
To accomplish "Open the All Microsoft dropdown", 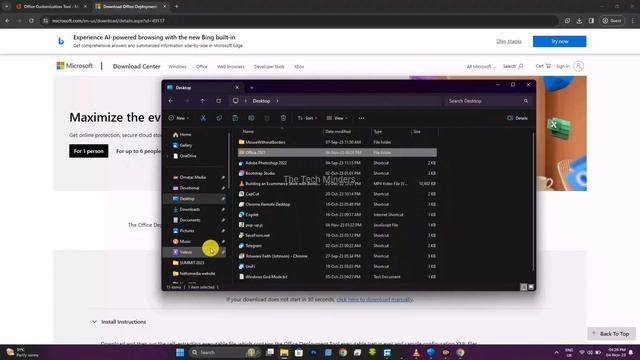I will (481, 67).
